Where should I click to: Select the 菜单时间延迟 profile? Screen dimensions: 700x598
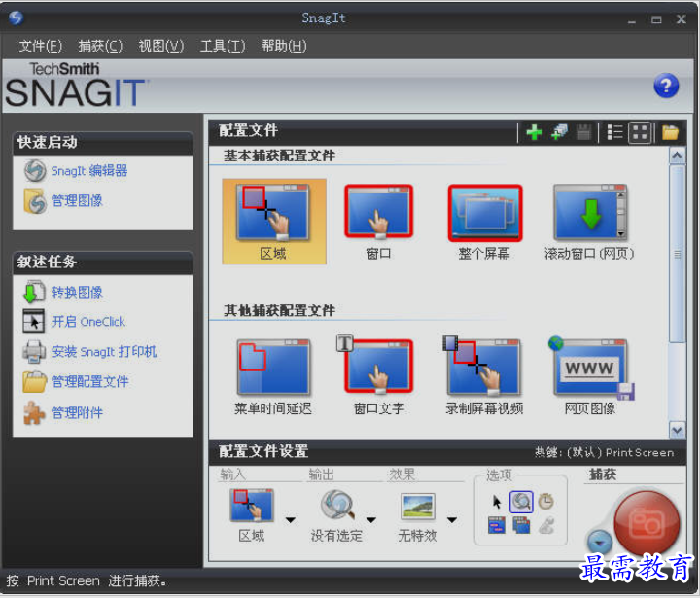273,377
